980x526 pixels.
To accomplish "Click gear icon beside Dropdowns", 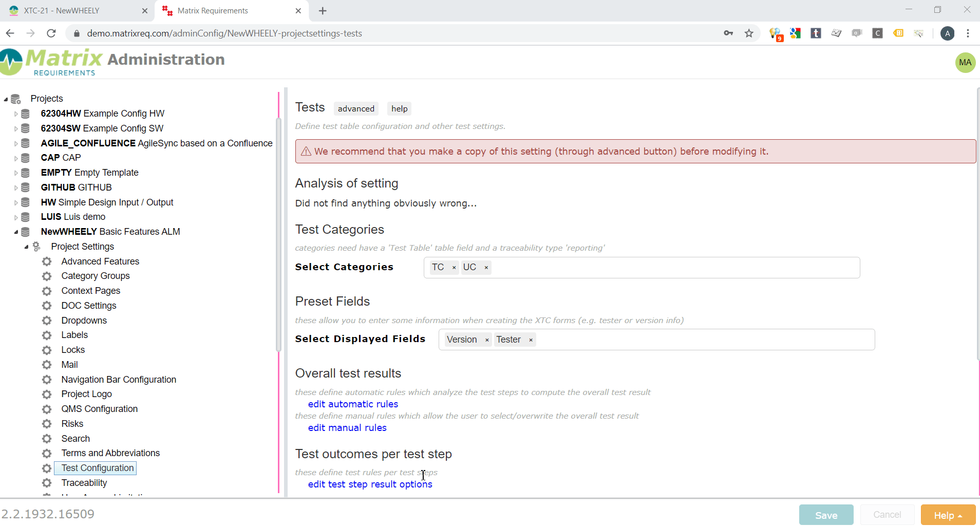I will click(47, 321).
